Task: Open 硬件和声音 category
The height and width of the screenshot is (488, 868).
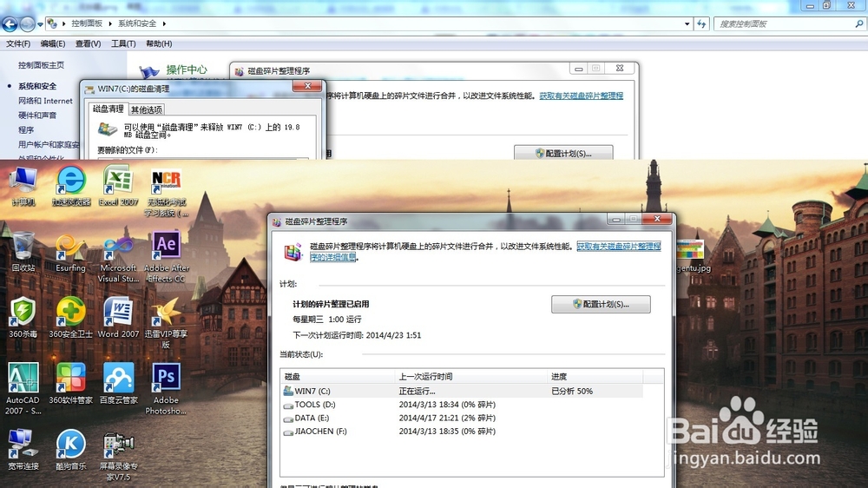Action: (37, 115)
